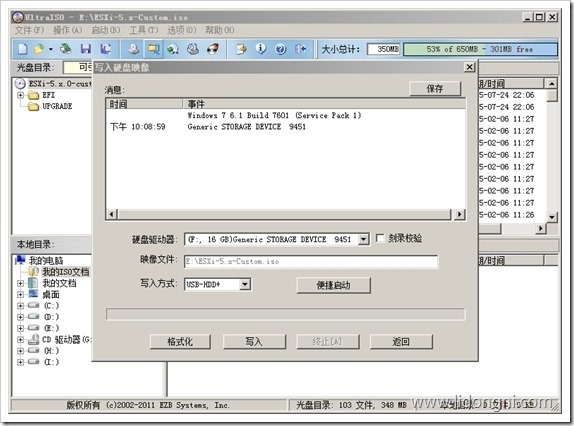The width and height of the screenshot is (574, 426).
Task: Click the write progress bar
Action: (x=286, y=314)
